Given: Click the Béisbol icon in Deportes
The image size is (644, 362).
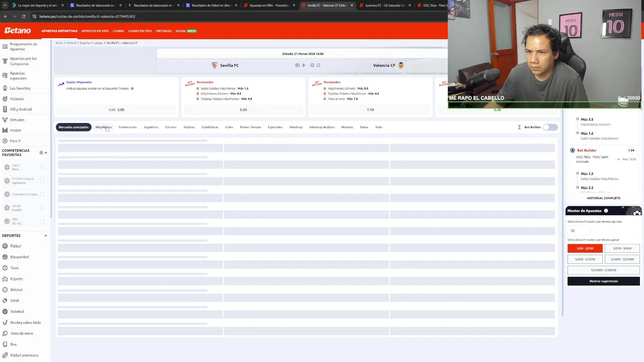Looking at the screenshot, I should [x=5, y=290].
